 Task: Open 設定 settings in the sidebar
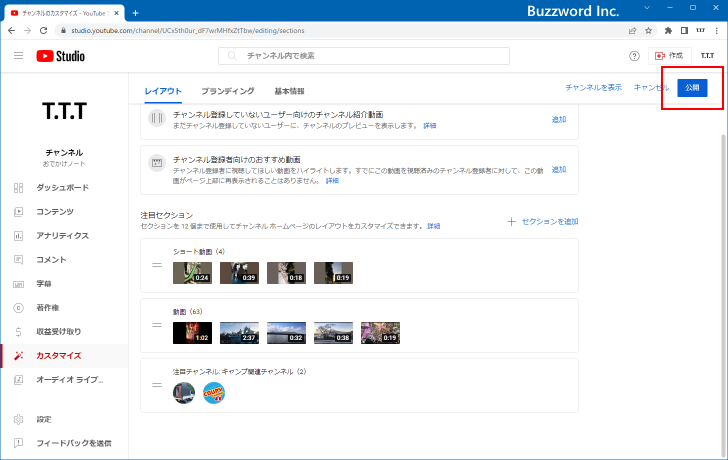(x=64, y=420)
